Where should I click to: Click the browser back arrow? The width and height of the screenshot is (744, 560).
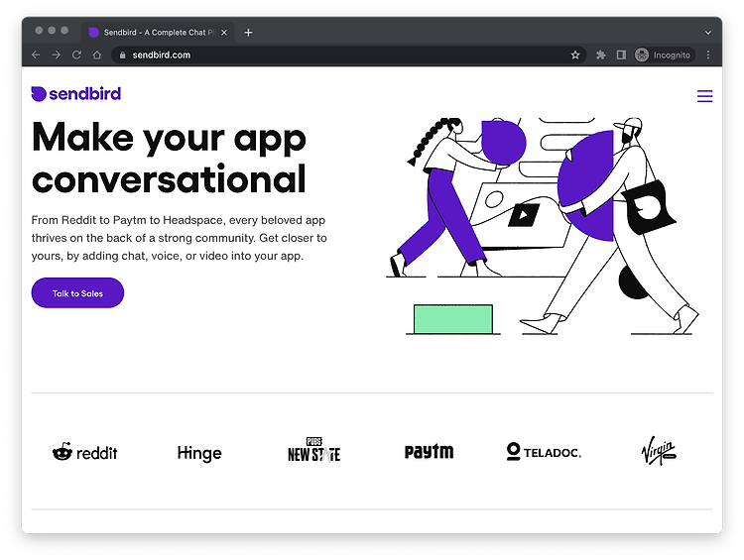click(36, 55)
